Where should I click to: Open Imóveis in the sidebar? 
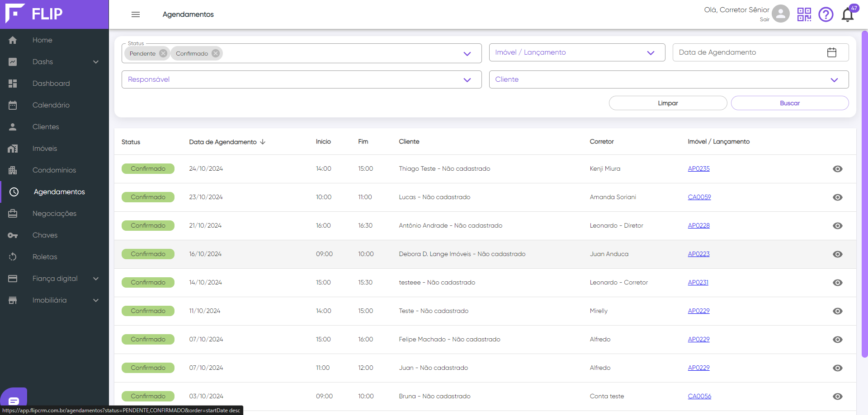tap(54, 149)
